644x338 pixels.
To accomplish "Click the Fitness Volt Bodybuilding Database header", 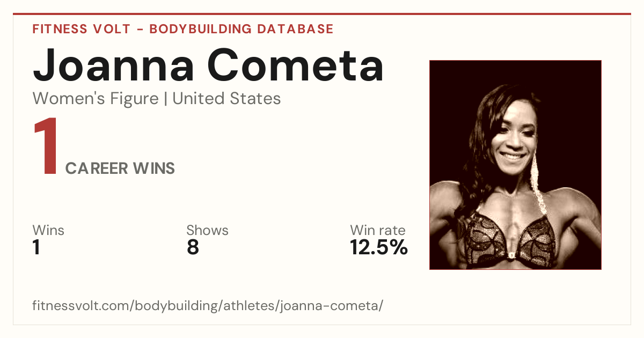I will (183, 29).
